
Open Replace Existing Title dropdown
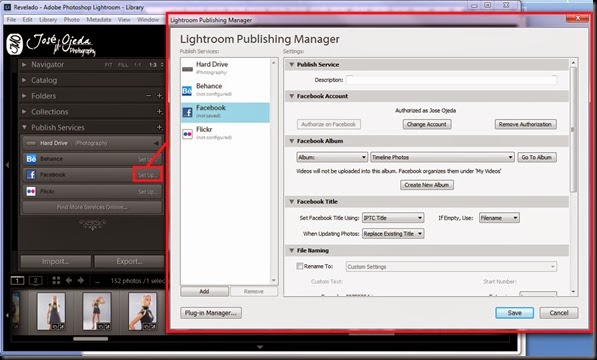[x=393, y=234]
